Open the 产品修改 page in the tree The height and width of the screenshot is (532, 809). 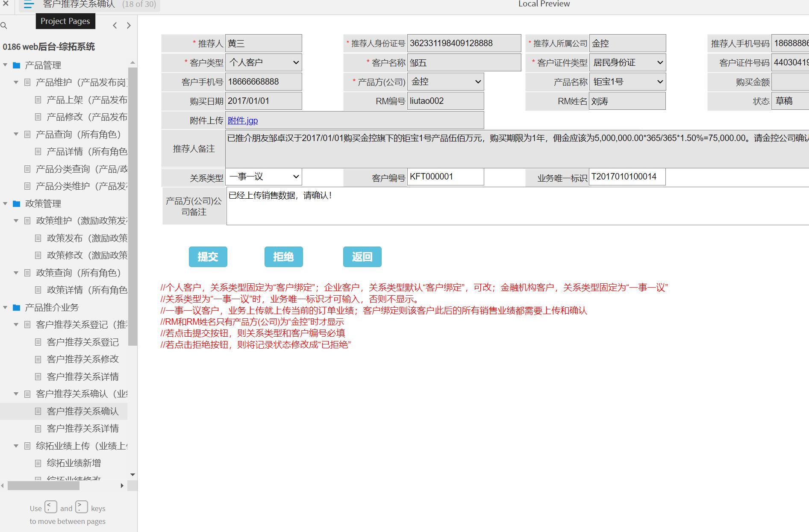point(87,117)
